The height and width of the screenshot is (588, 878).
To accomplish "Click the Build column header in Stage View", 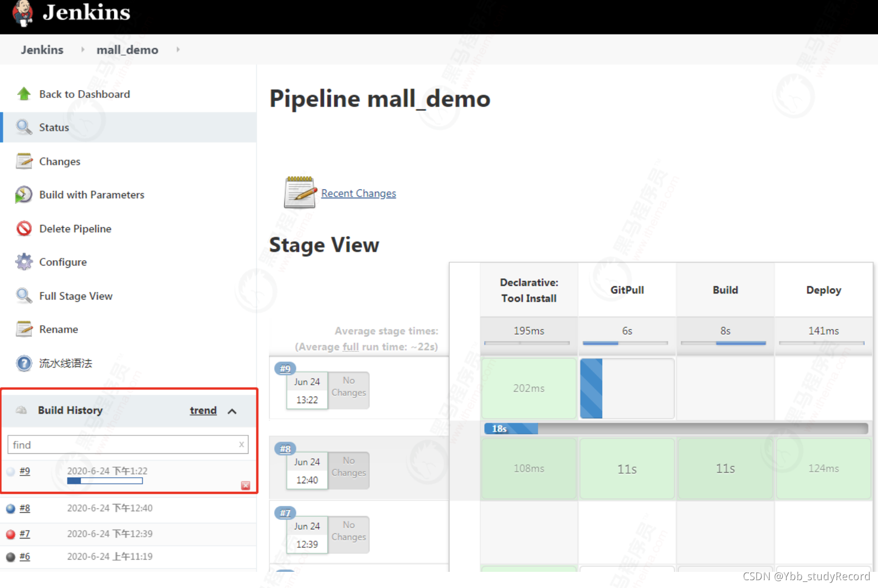I will coord(725,290).
